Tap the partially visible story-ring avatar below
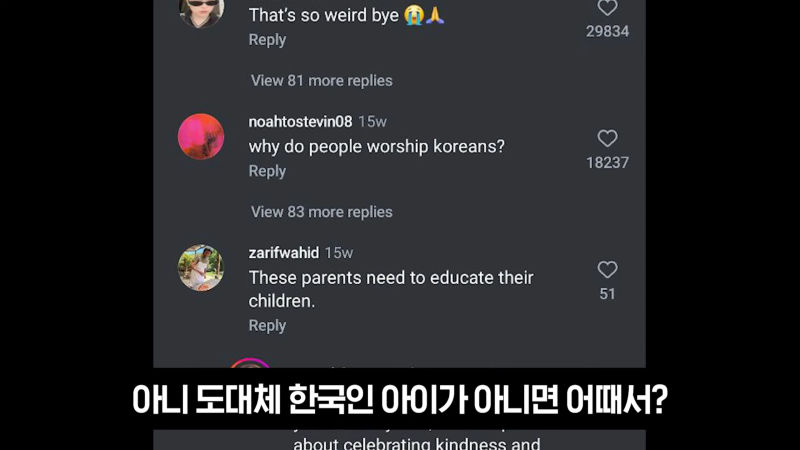The image size is (800, 450). pyautogui.click(x=249, y=363)
